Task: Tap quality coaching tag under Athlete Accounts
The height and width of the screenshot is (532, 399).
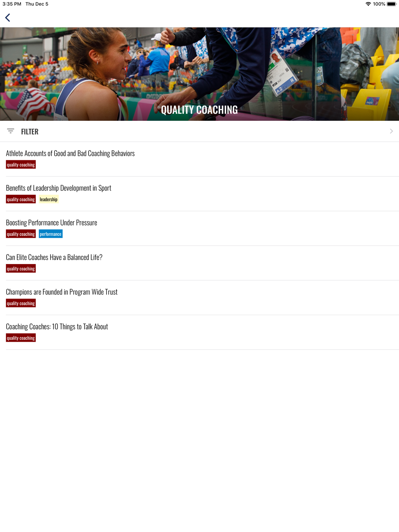Action: tap(21, 165)
